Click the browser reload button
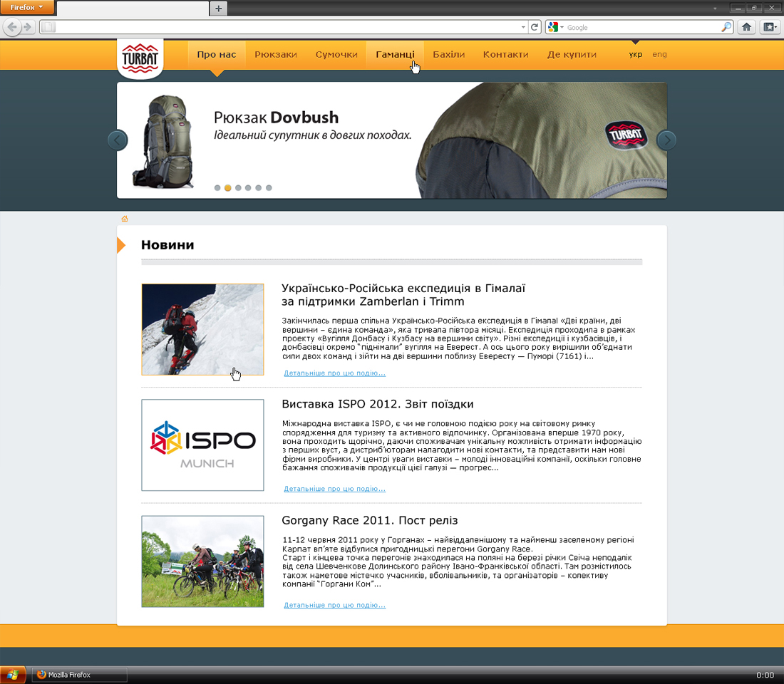 (x=535, y=27)
